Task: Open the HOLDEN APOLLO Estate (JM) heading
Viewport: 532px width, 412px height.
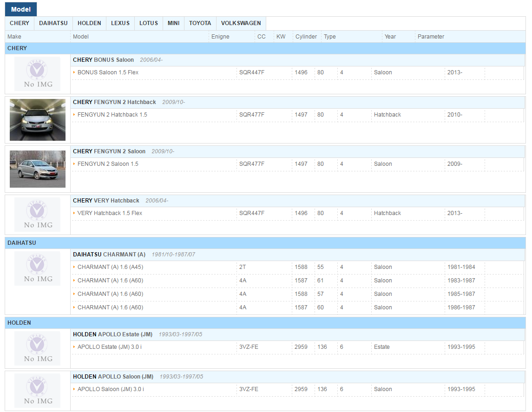Action: coord(112,334)
